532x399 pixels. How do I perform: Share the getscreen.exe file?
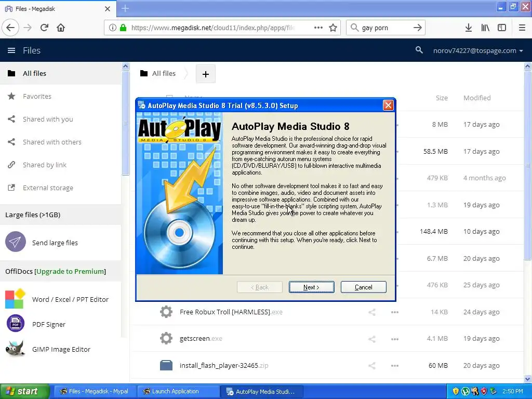(372, 339)
